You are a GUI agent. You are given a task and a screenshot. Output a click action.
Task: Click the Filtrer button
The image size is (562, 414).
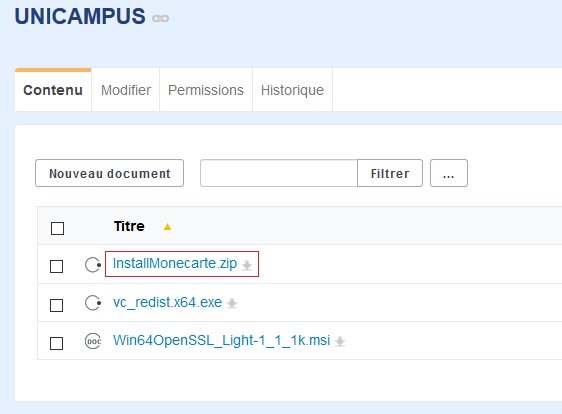[390, 173]
